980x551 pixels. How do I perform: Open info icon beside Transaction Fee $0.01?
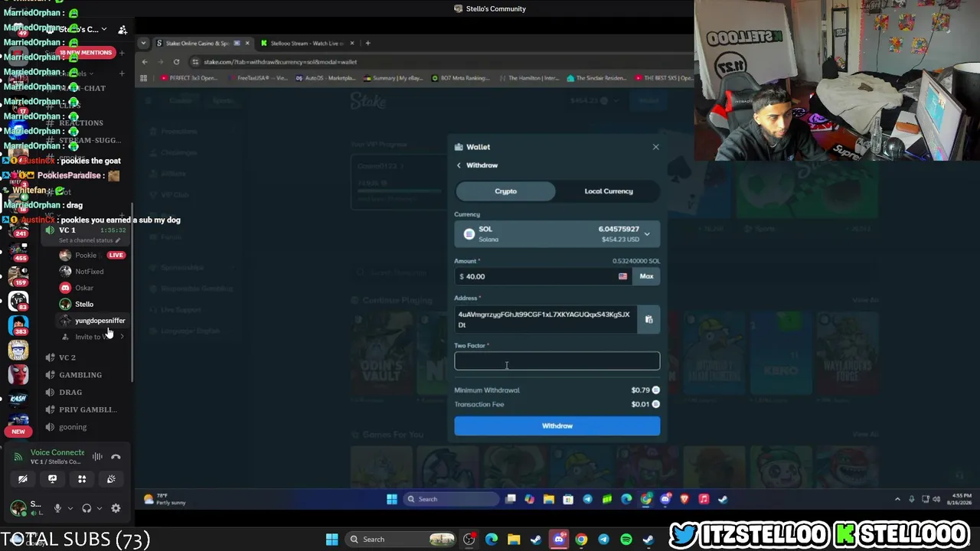(655, 404)
